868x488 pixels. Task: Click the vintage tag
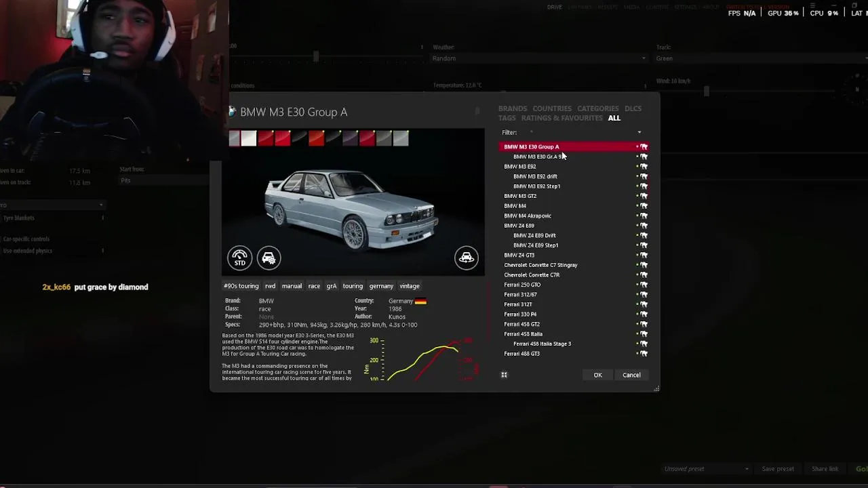pos(410,286)
